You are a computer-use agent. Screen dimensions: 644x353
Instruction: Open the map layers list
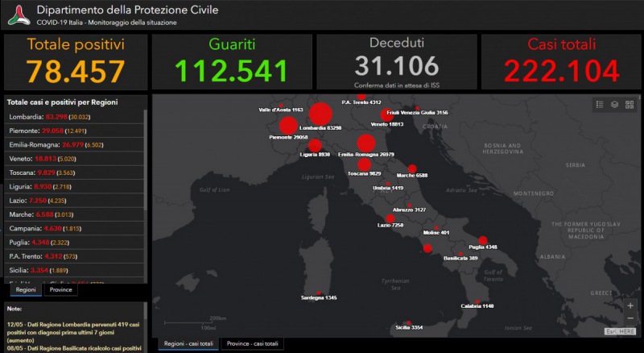coord(614,104)
